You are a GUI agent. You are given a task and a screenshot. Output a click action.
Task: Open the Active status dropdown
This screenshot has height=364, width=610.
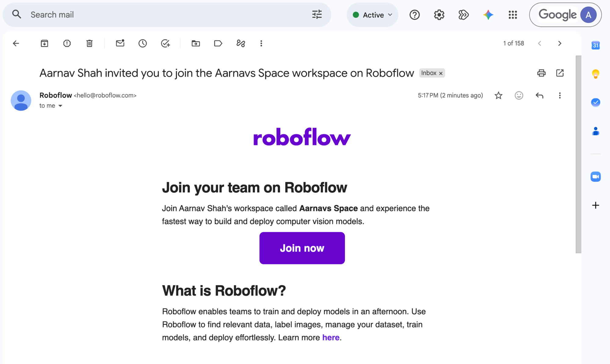click(372, 15)
